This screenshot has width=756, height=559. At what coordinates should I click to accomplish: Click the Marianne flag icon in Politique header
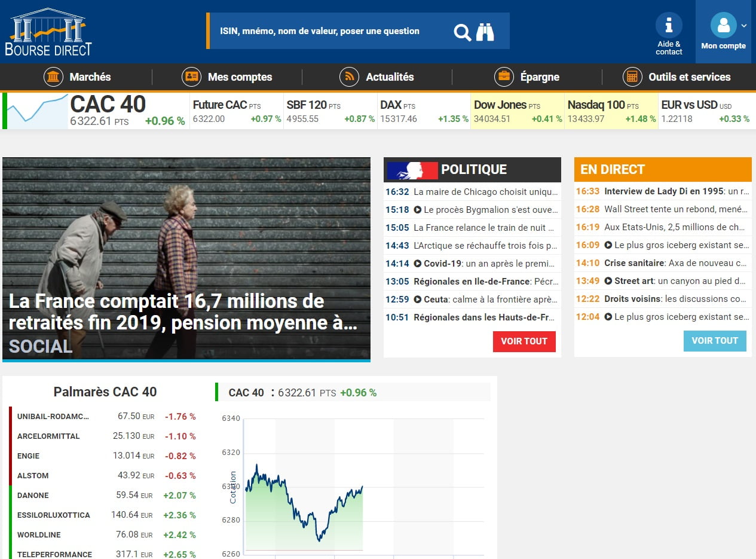tap(412, 170)
